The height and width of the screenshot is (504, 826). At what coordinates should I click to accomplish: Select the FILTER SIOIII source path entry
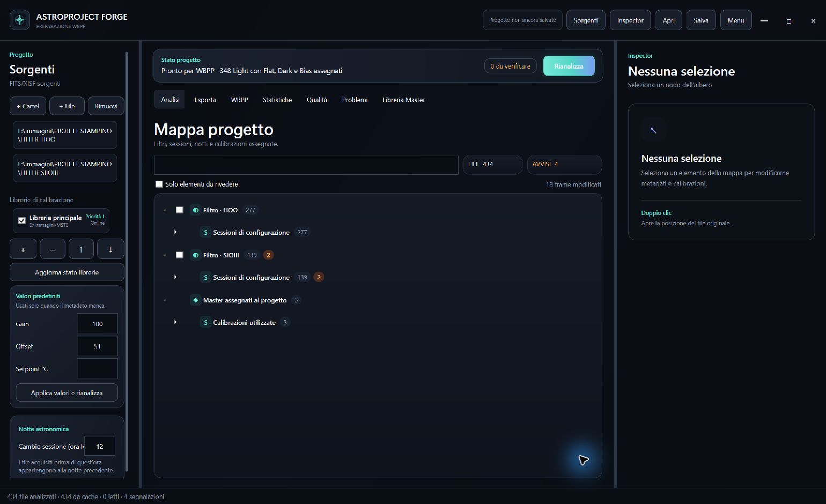point(65,168)
